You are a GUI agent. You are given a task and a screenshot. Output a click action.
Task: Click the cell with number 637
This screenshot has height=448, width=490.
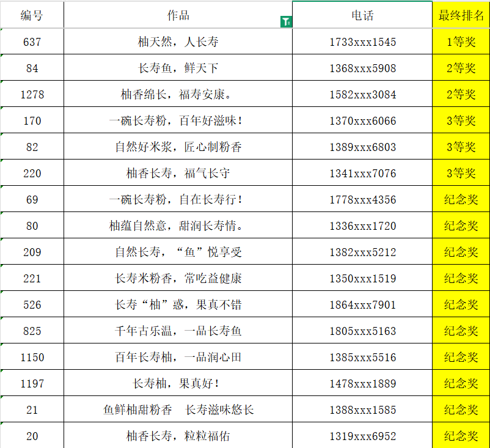pos(32,42)
